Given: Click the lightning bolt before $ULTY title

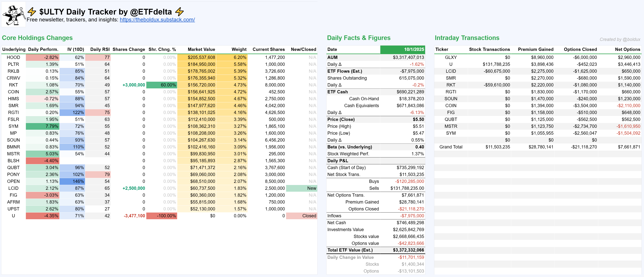Looking at the screenshot, I should (32, 11).
